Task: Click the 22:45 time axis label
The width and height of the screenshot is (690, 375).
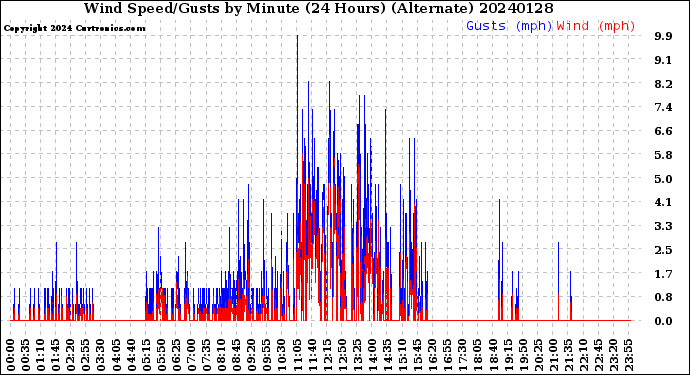Action: click(598, 354)
